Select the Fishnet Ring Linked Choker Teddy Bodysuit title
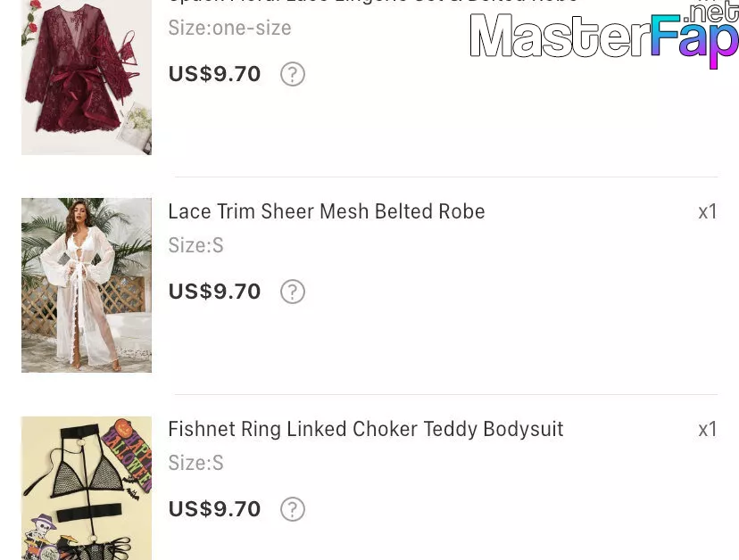The image size is (739, 560). pyautogui.click(x=366, y=429)
